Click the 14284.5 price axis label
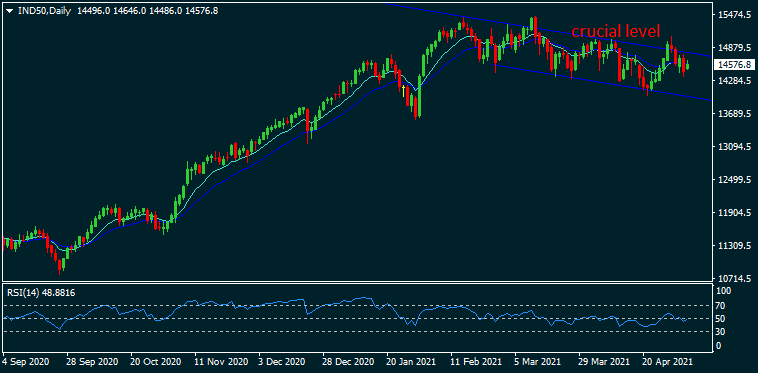Screen dimensions: 758x373 (734, 81)
